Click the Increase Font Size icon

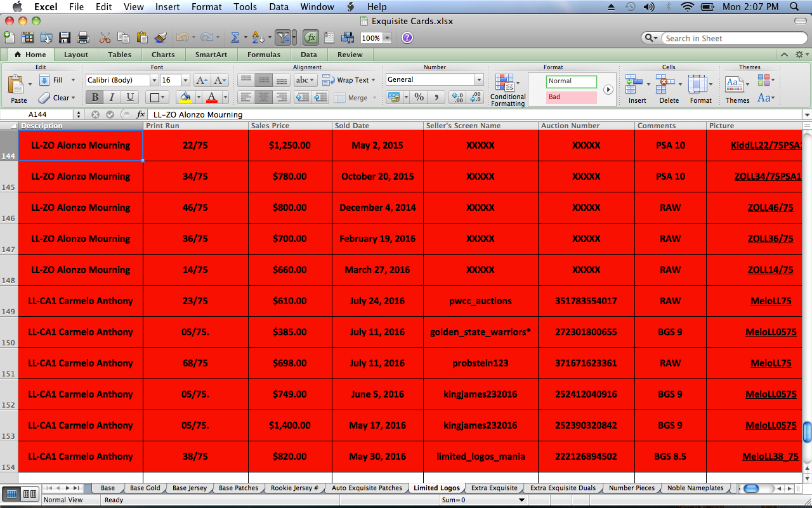click(202, 81)
